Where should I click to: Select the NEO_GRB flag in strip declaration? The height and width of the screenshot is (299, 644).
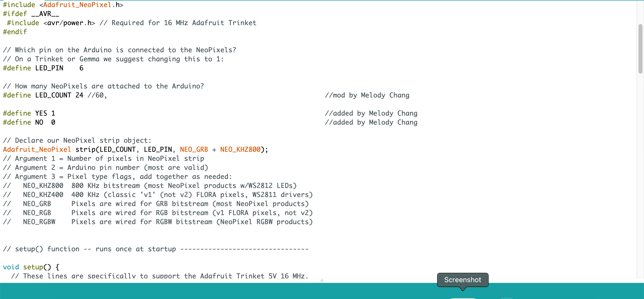coord(194,149)
